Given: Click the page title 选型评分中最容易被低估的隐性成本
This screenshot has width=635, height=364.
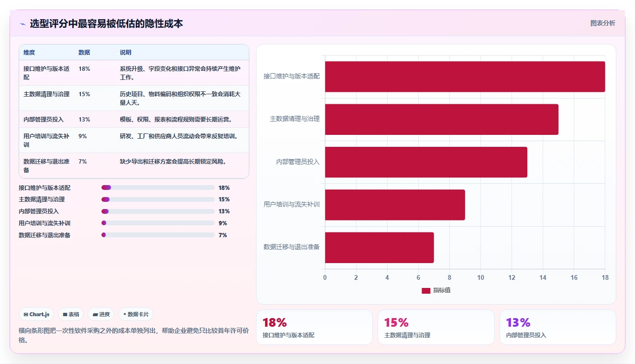Looking at the screenshot, I should (106, 23).
